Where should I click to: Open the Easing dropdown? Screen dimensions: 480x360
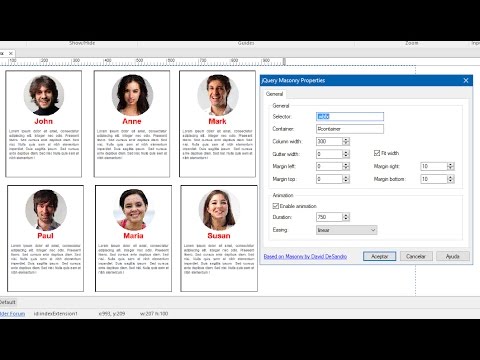346,230
